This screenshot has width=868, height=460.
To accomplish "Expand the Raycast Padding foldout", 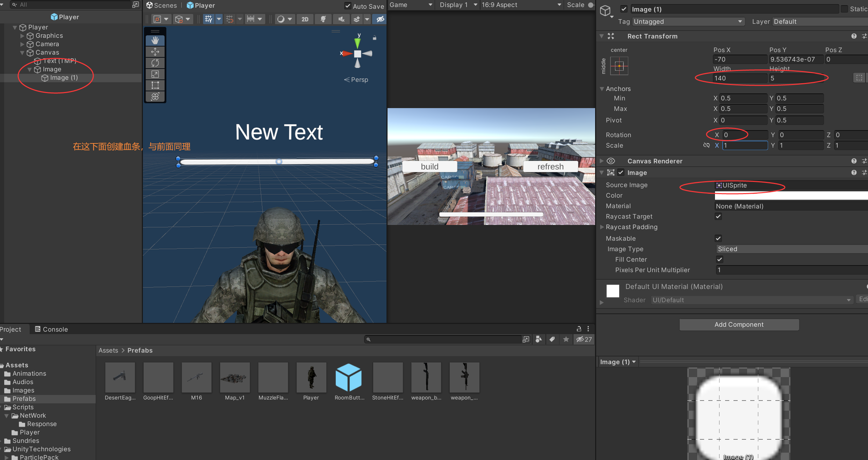I will pos(602,227).
